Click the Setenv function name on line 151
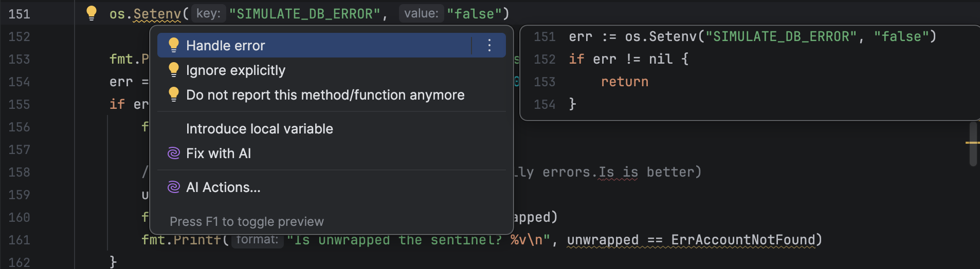The height and width of the screenshot is (269, 980). pyautogui.click(x=157, y=14)
